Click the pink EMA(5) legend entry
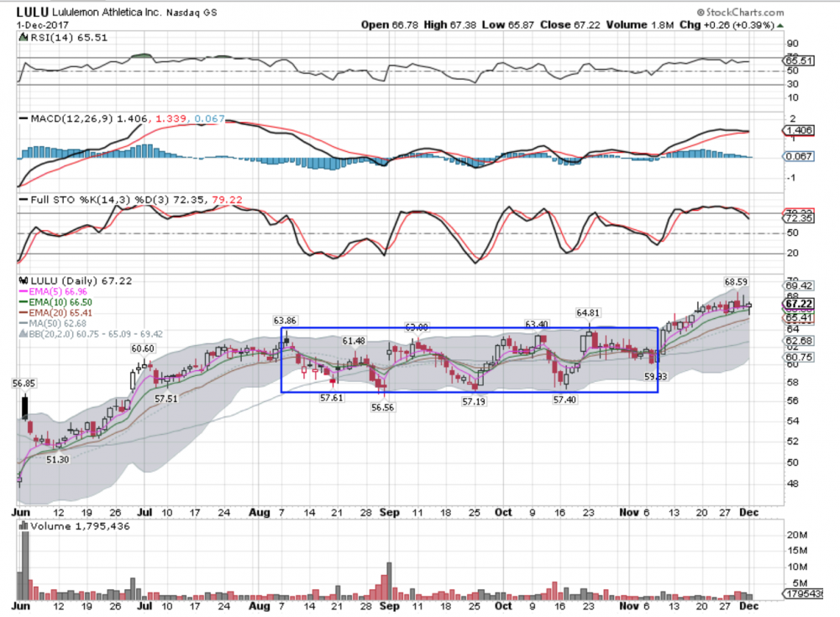 (x=55, y=290)
